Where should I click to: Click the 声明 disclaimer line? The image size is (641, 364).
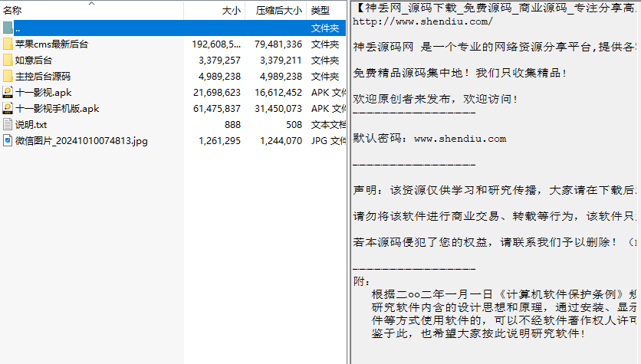[x=495, y=190]
